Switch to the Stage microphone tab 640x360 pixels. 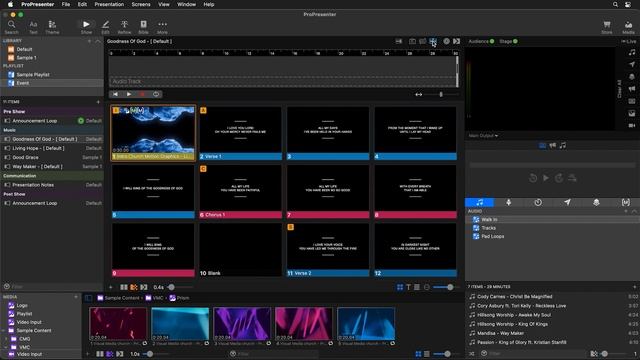[x=509, y=202]
